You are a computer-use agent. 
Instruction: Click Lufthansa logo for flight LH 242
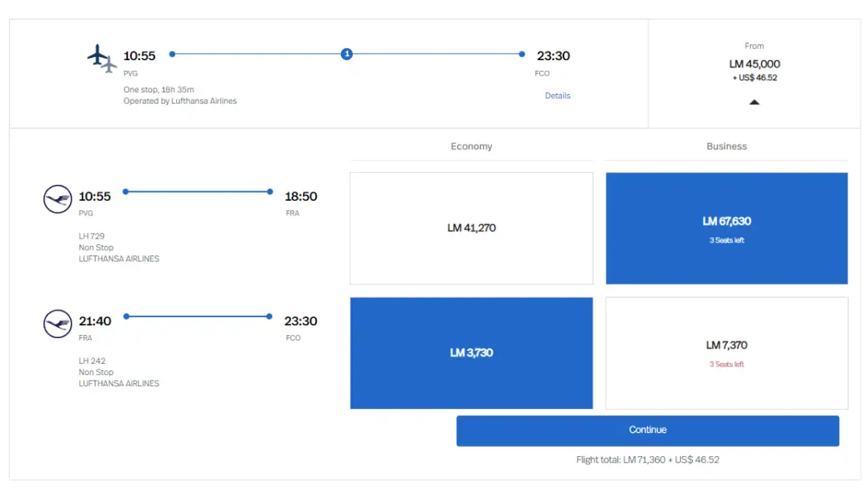pos(58,324)
